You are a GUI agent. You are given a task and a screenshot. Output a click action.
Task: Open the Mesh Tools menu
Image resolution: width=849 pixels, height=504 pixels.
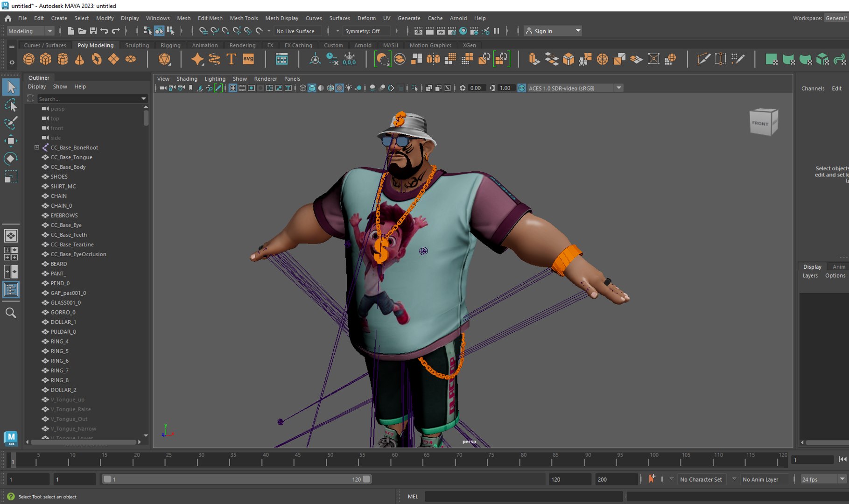(244, 18)
